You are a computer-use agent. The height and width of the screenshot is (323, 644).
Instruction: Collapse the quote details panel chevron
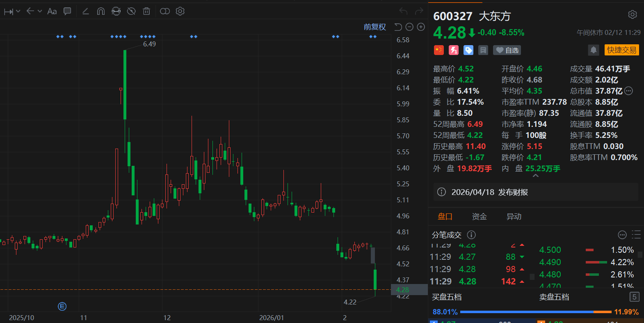[535, 176]
